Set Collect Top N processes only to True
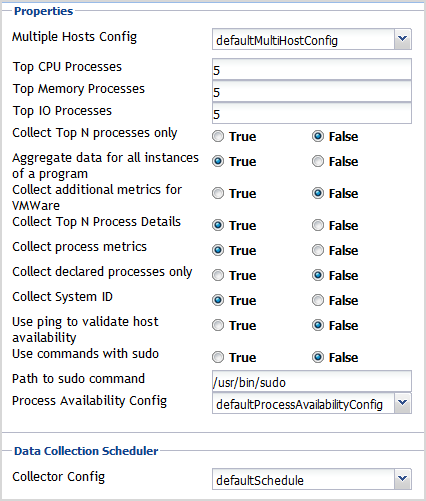This screenshot has height=501, width=426. [218, 136]
